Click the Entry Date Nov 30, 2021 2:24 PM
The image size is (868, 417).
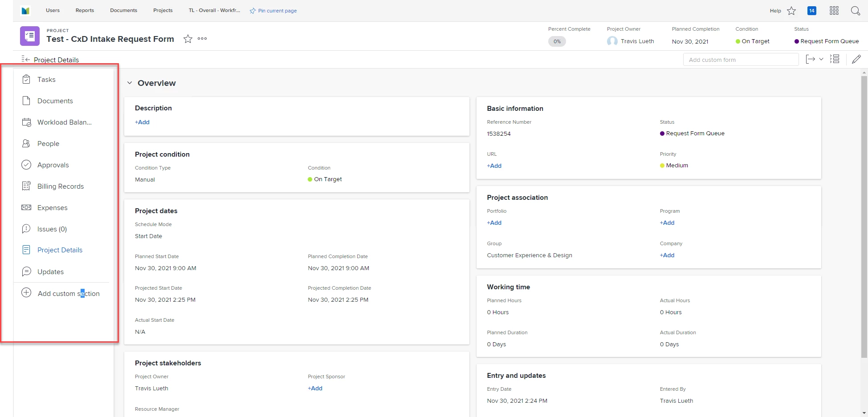[x=517, y=401]
